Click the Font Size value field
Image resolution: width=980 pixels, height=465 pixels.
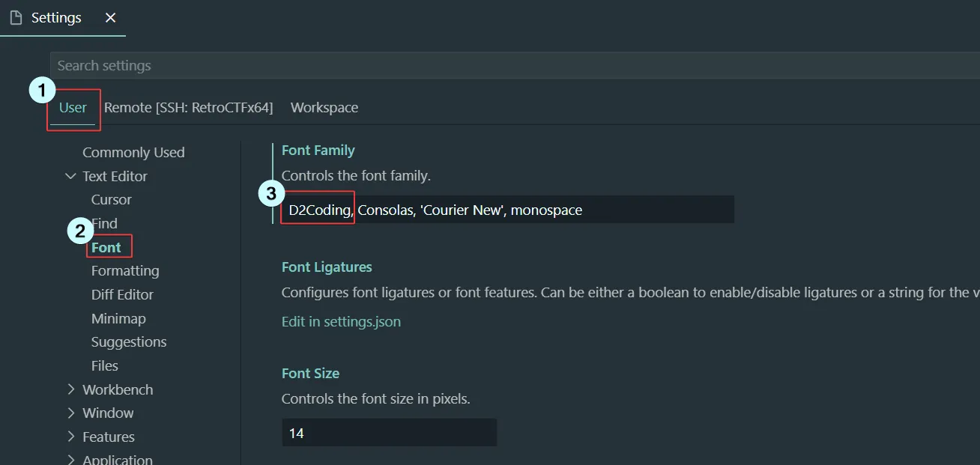click(x=389, y=433)
